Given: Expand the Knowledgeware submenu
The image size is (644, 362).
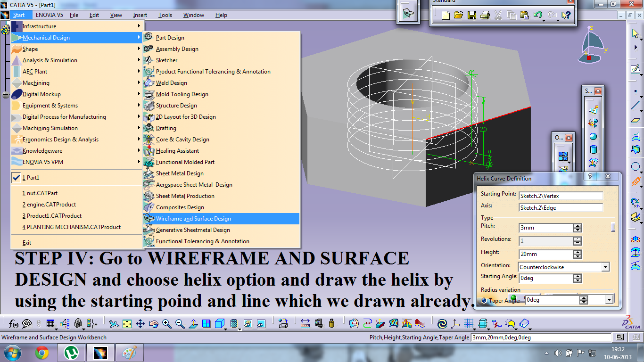Looking at the screenshot, I should 139,151.
